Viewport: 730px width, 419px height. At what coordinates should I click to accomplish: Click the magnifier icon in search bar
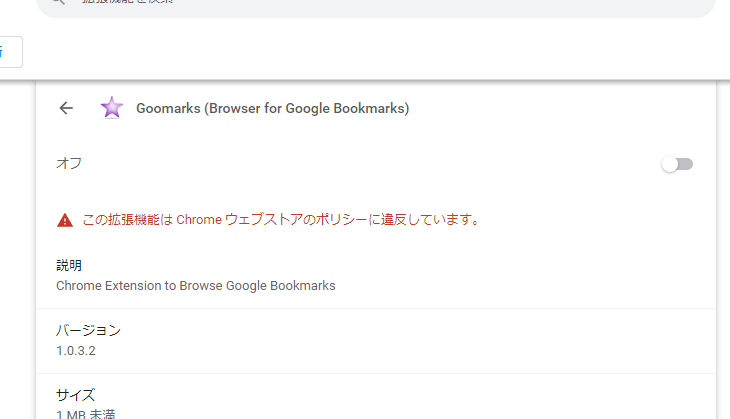[x=59, y=1]
